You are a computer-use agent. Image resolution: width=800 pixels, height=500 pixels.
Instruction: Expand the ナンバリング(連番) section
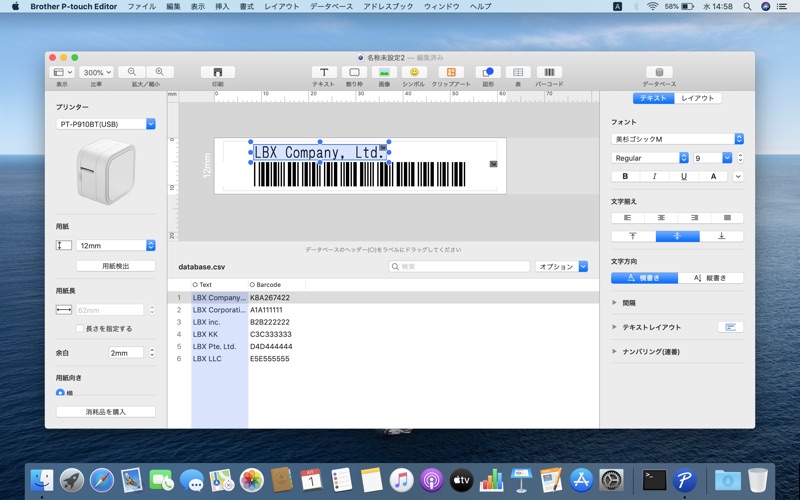click(614, 352)
